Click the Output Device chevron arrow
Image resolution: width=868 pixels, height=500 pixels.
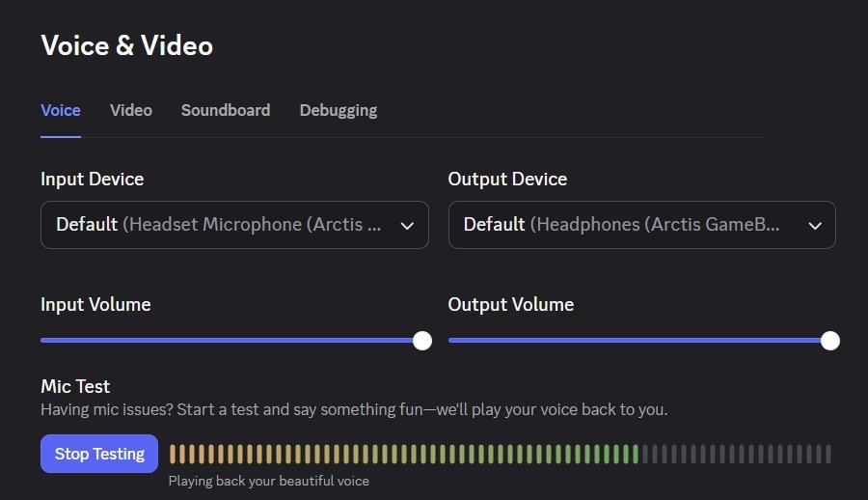(815, 225)
